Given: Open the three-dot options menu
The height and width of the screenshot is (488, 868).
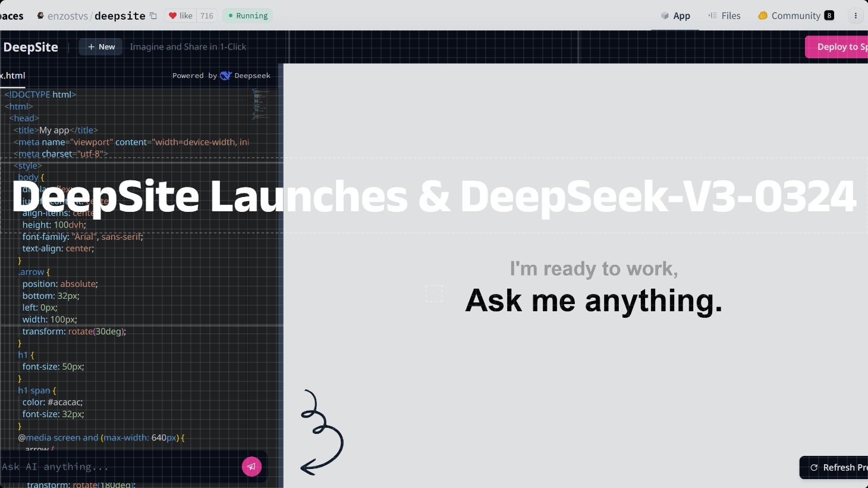Looking at the screenshot, I should tap(856, 16).
